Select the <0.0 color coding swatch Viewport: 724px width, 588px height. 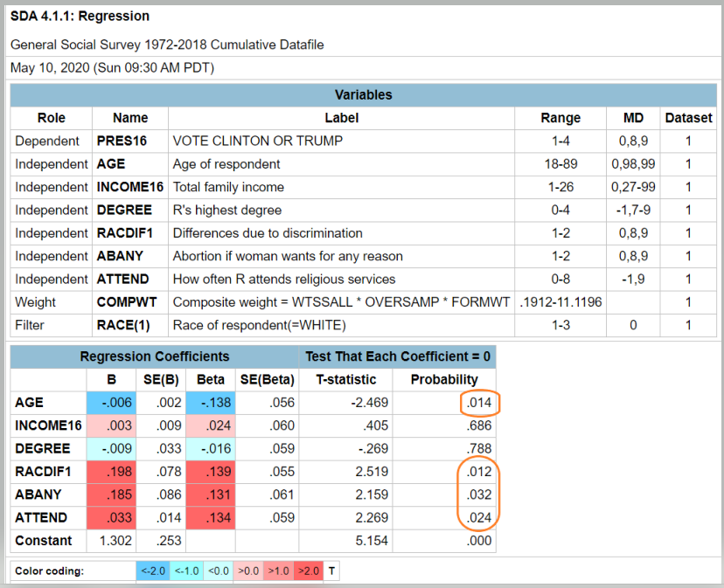point(219,571)
